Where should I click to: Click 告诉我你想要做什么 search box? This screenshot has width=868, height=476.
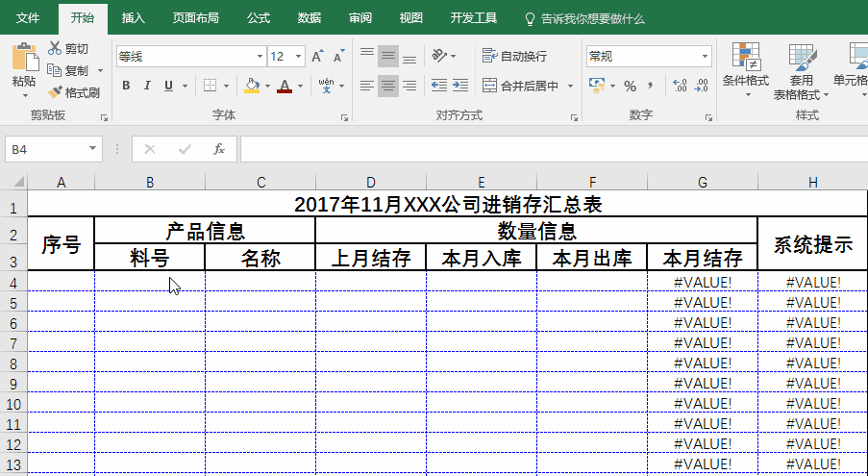584,19
